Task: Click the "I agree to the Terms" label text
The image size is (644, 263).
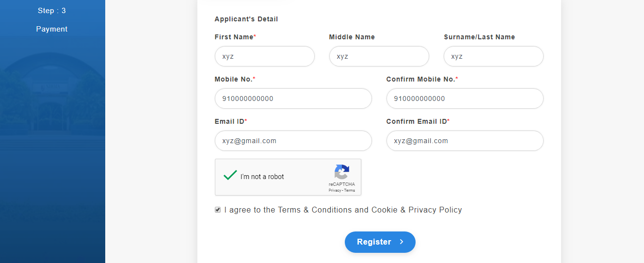Action: click(x=343, y=210)
